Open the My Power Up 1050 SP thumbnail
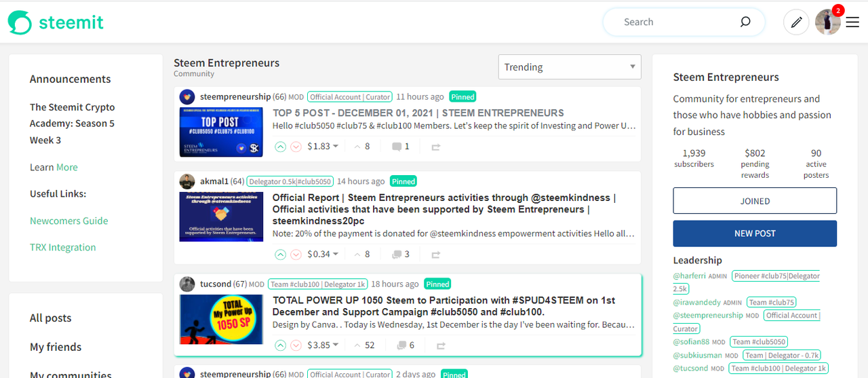868x378 pixels. click(221, 319)
